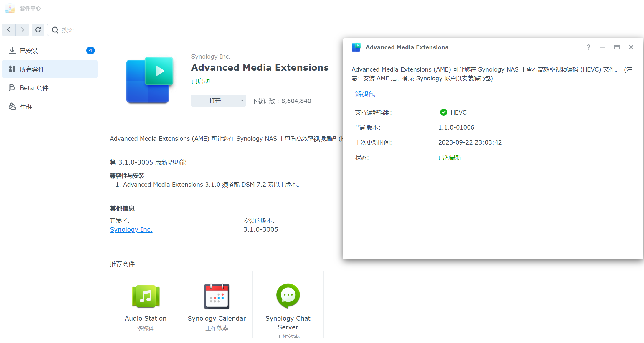Open help in Advanced Media Extensions window
The height and width of the screenshot is (343, 644).
point(589,47)
